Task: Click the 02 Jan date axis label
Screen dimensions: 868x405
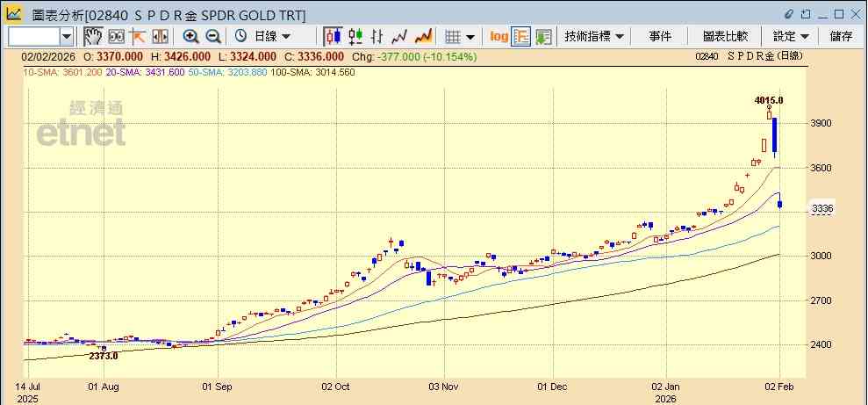Action: (x=667, y=387)
